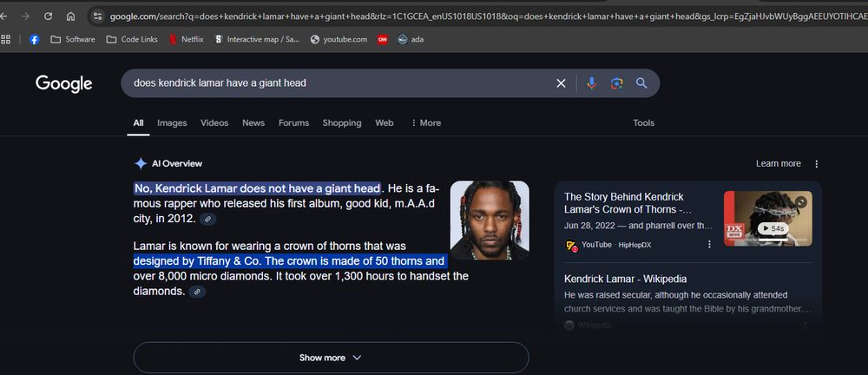
Task: Open CNN bookmark icon
Action: point(382,39)
